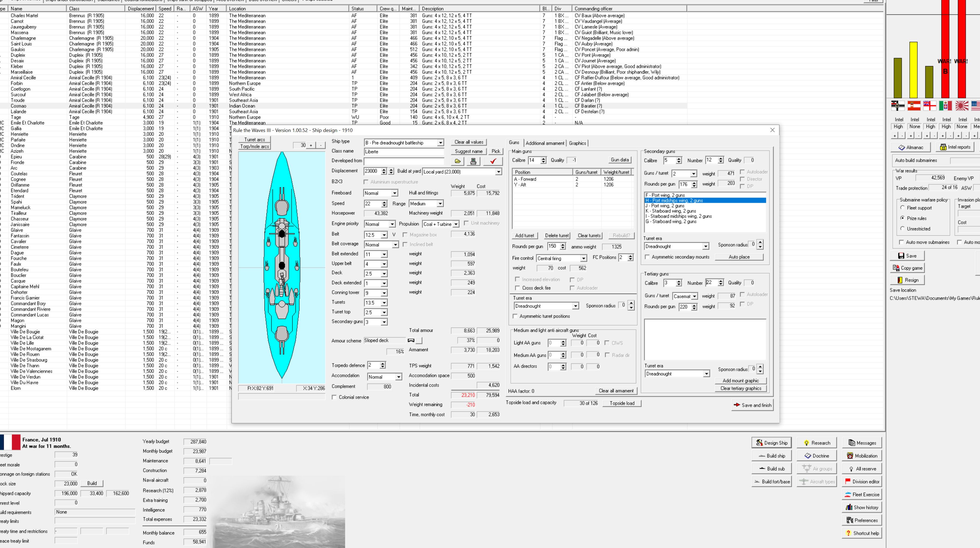Screen dimensions: 980x548
Task: Click the German Empire flag
Action: click(x=898, y=105)
